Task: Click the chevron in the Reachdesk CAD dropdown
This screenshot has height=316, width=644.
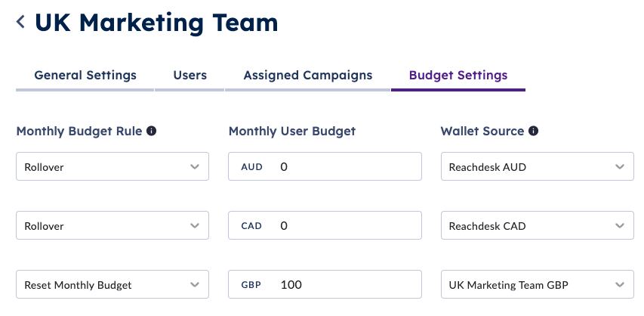Action: point(620,225)
